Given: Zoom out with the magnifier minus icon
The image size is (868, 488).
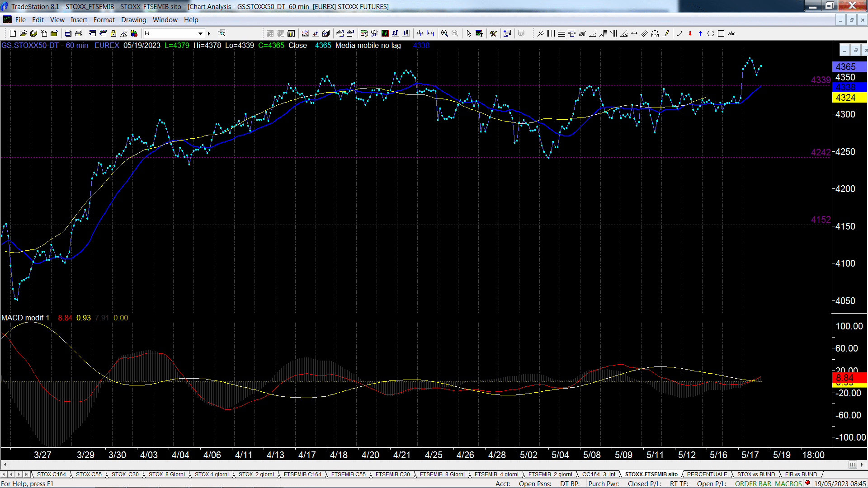Looking at the screenshot, I should coord(455,33).
